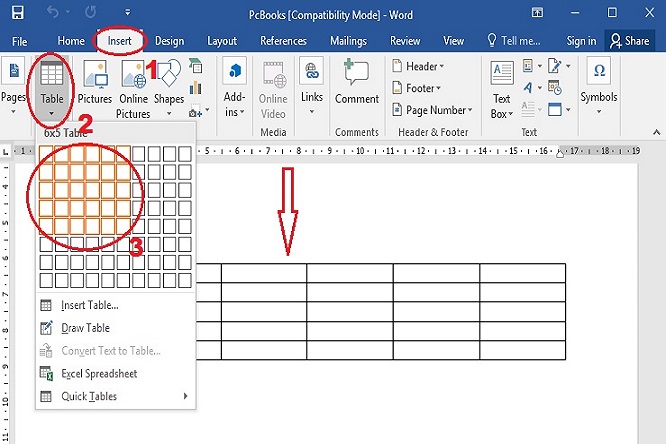The height and width of the screenshot is (444, 666).
Task: Open the Links dropdown
Action: [311, 87]
